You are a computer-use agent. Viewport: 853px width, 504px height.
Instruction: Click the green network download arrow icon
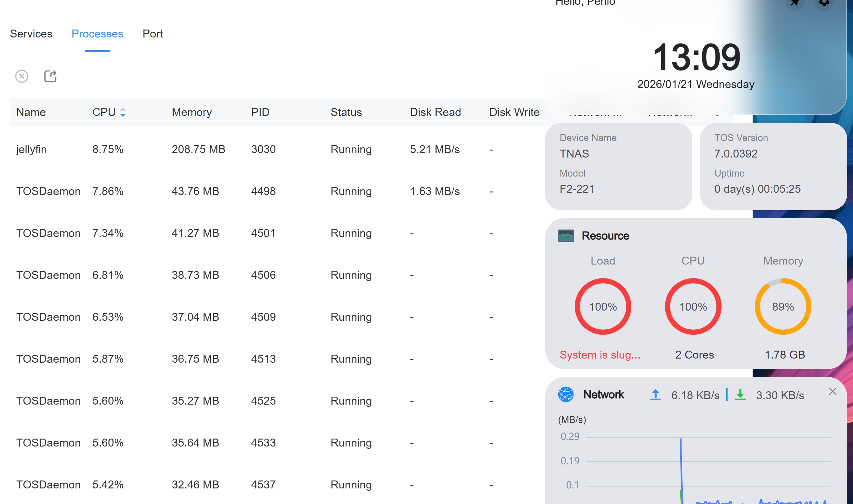coord(740,395)
